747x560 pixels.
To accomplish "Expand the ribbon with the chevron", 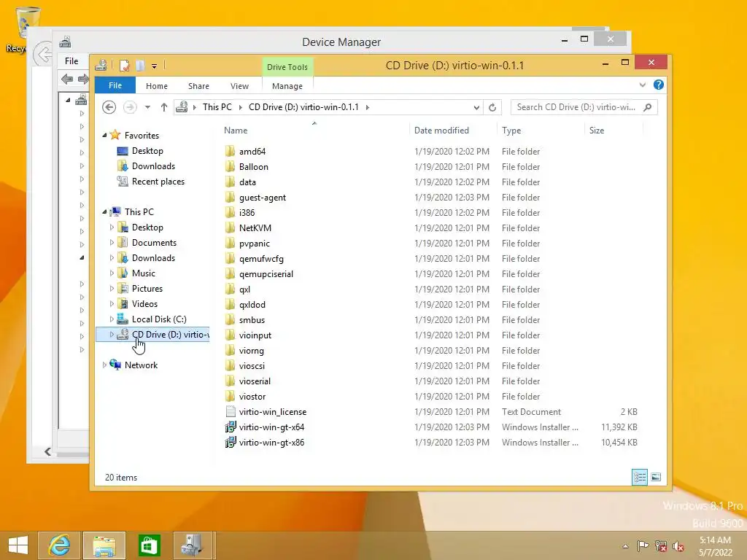I will point(643,85).
